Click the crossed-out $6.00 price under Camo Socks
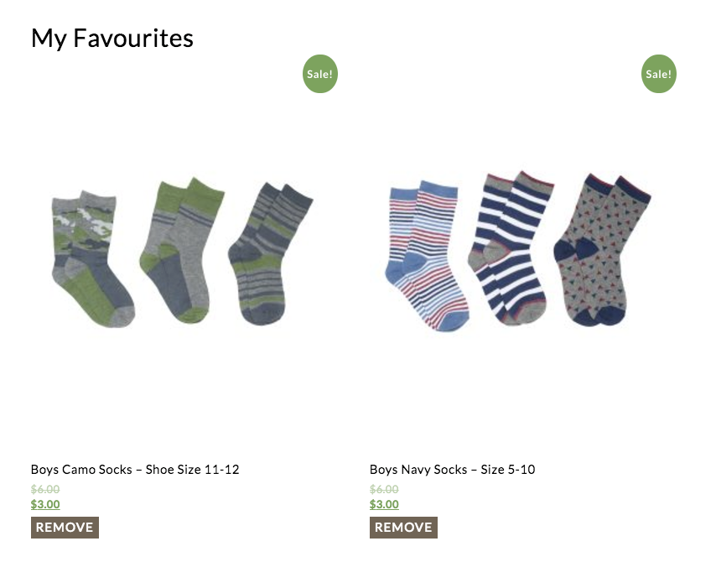716x588 pixels. point(45,489)
